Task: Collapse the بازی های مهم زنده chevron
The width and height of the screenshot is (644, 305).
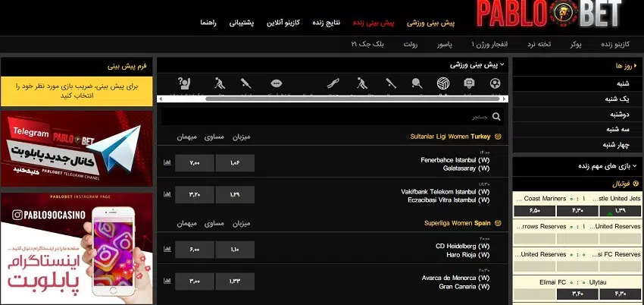Action: (x=635, y=166)
